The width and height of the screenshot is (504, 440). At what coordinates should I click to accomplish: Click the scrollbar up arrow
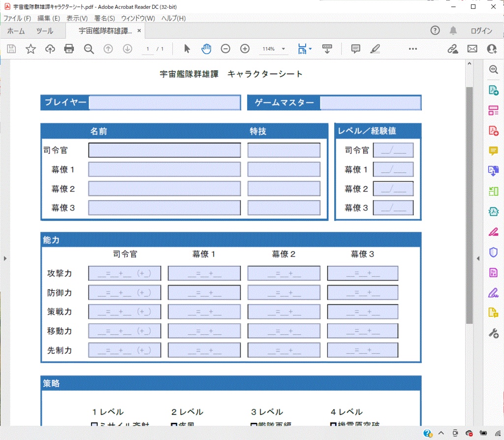pos(469,63)
